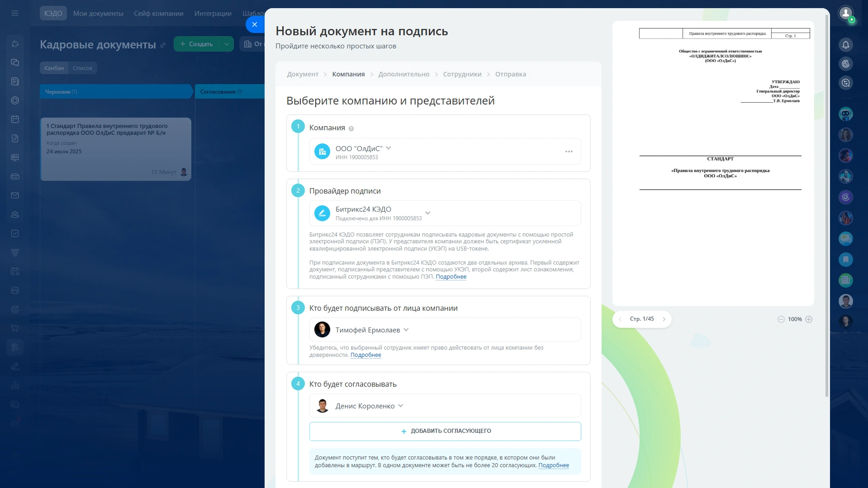Screen dimensions: 868x488
Task: Go to previous preview page
Action: [x=620, y=319]
